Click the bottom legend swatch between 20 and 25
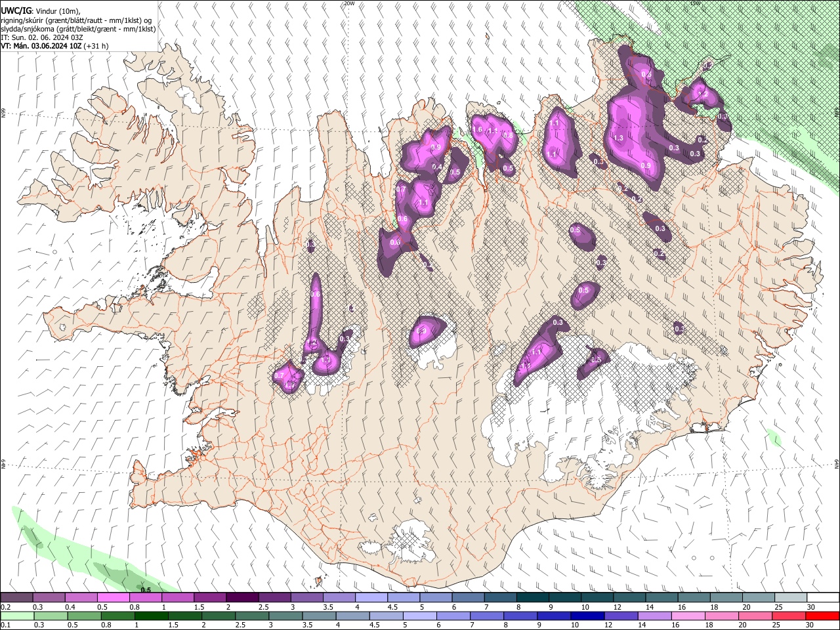Image resolution: width=840 pixels, height=630 pixels. point(755,616)
